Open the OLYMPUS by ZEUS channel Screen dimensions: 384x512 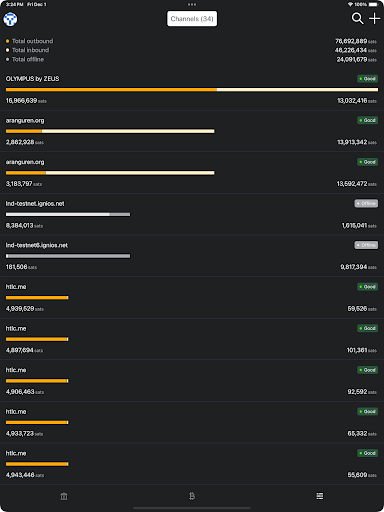[192, 90]
